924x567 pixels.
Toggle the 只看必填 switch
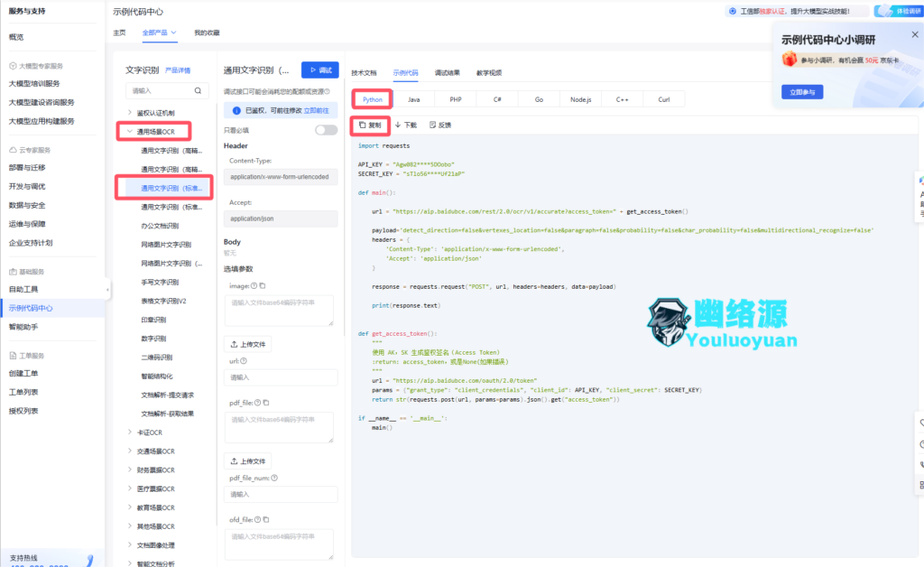tap(326, 130)
